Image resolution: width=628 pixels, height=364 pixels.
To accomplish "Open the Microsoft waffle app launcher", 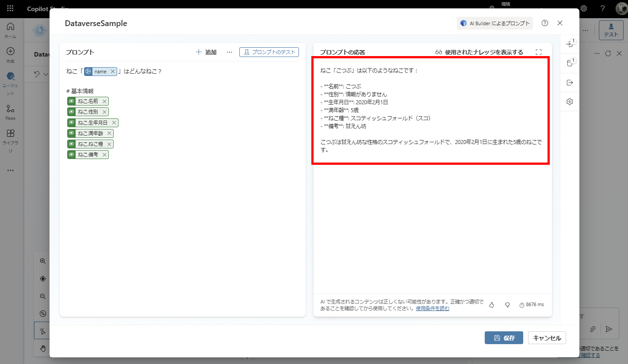I will pos(10,8).
